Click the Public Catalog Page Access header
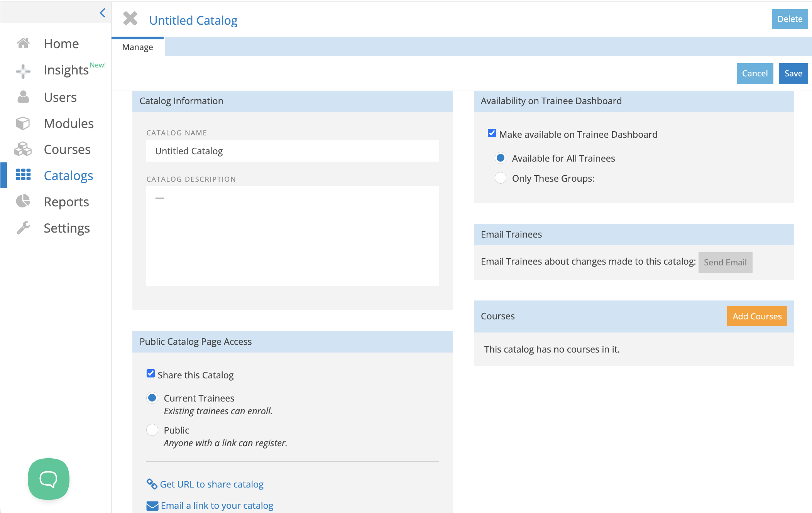 [293, 342]
